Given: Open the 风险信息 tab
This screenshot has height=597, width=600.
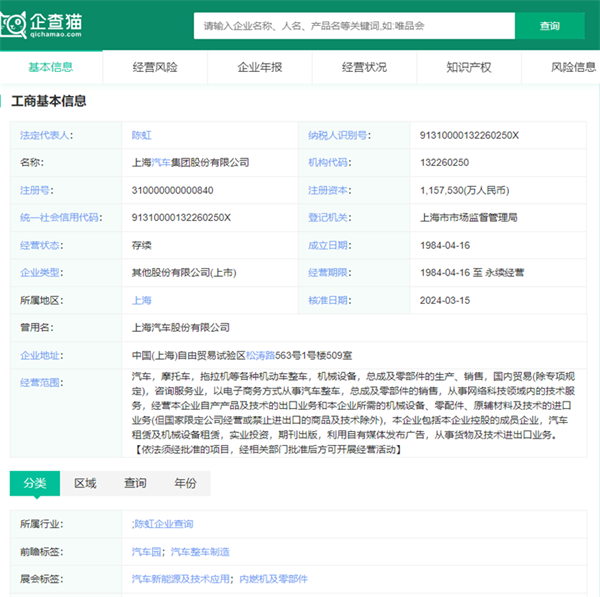Looking at the screenshot, I should click(572, 68).
